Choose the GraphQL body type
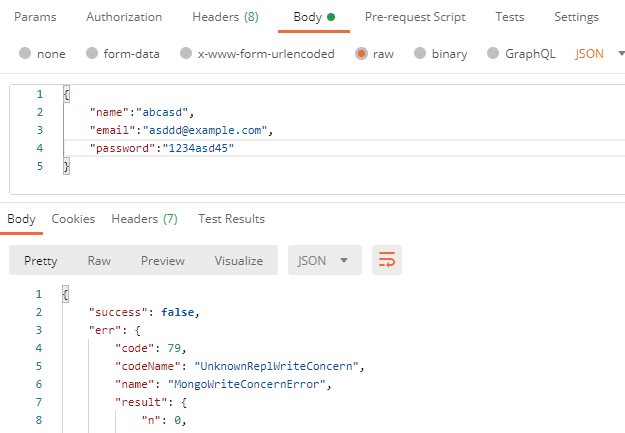Image resolution: width=625 pixels, height=433 pixels. [x=493, y=54]
